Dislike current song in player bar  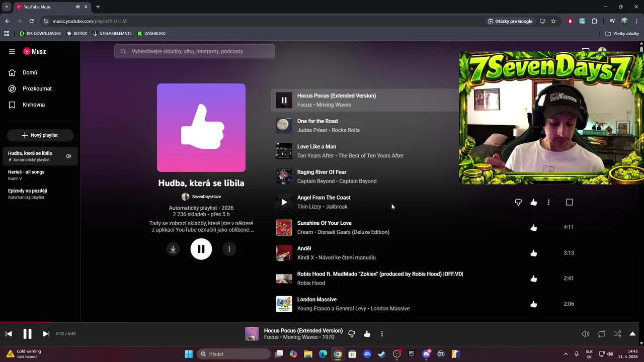[352, 334]
